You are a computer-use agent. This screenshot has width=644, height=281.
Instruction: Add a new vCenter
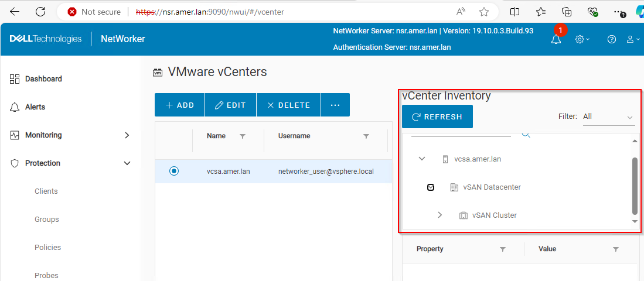point(179,105)
